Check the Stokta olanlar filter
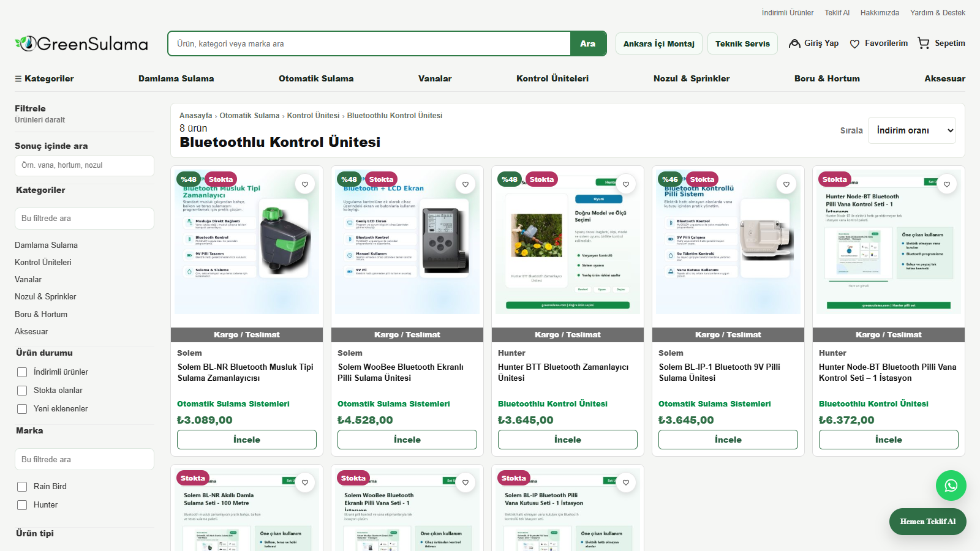Screen dimensions: 980x551 click(22, 391)
